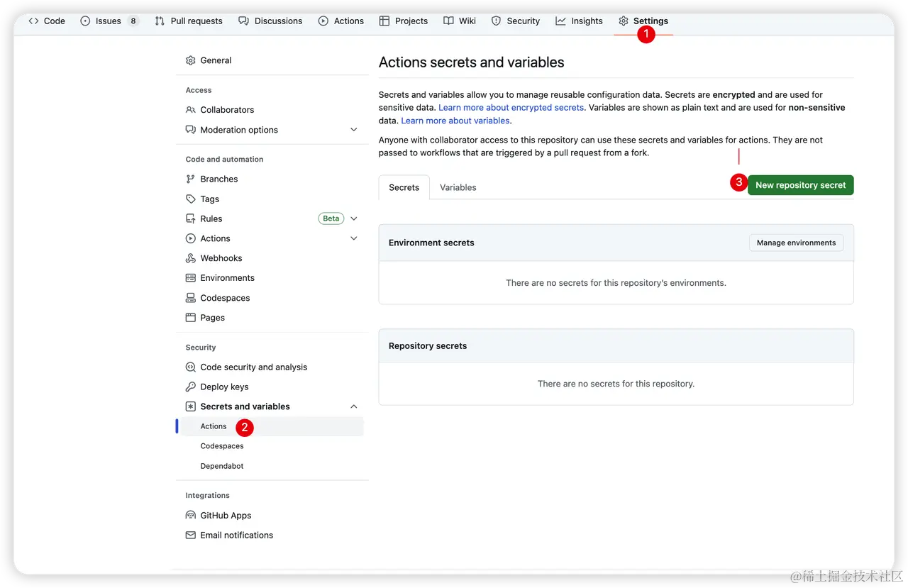908x588 pixels.
Task: Click the Beta label next to Rules
Action: tap(331, 218)
